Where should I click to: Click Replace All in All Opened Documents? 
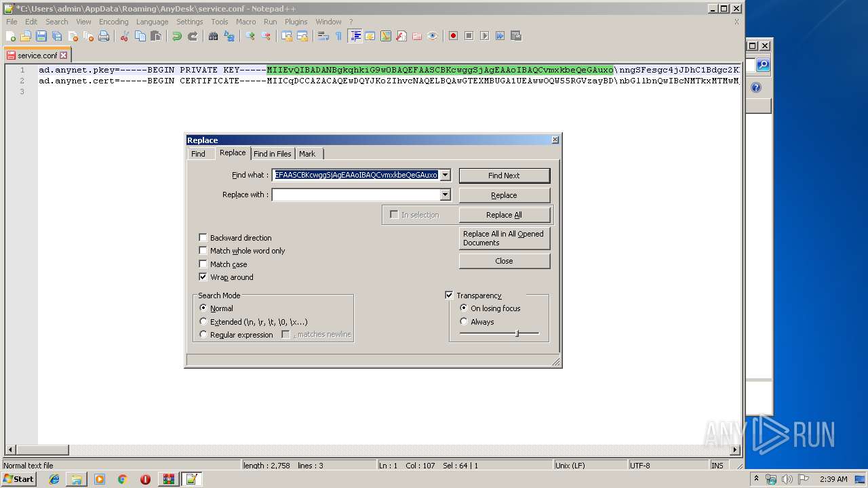click(x=504, y=238)
